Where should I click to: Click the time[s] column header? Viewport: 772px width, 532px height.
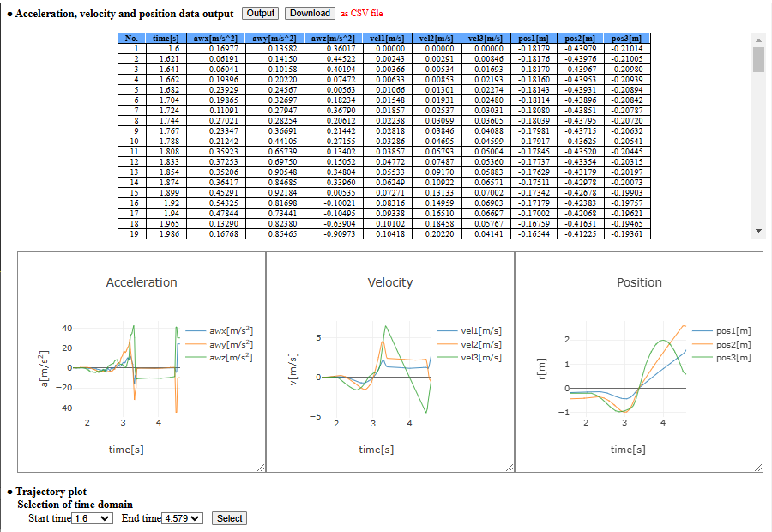coord(166,39)
